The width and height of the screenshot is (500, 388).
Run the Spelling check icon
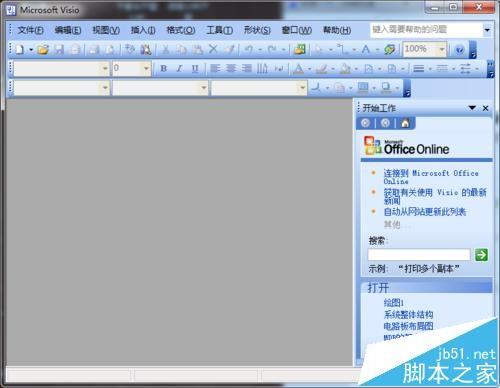[129, 50]
